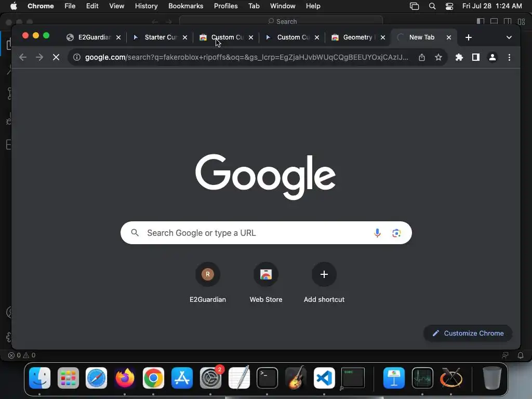The height and width of the screenshot is (399, 532).
Task: Open the Profiles menu
Action: [226, 6]
